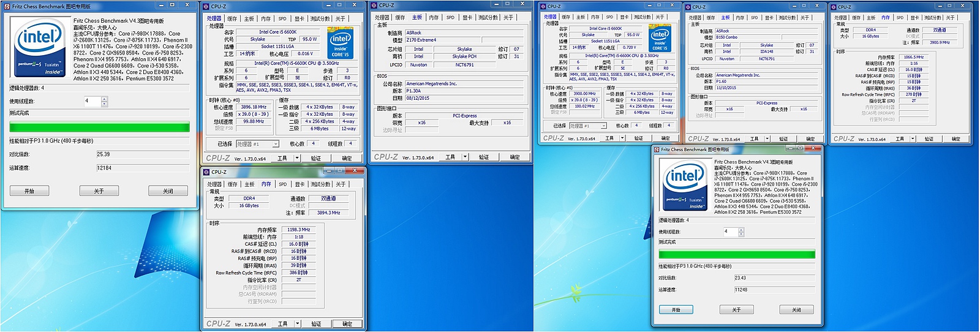Click green progress bar in 25.39 Fritz window
980x332 pixels.
point(99,127)
